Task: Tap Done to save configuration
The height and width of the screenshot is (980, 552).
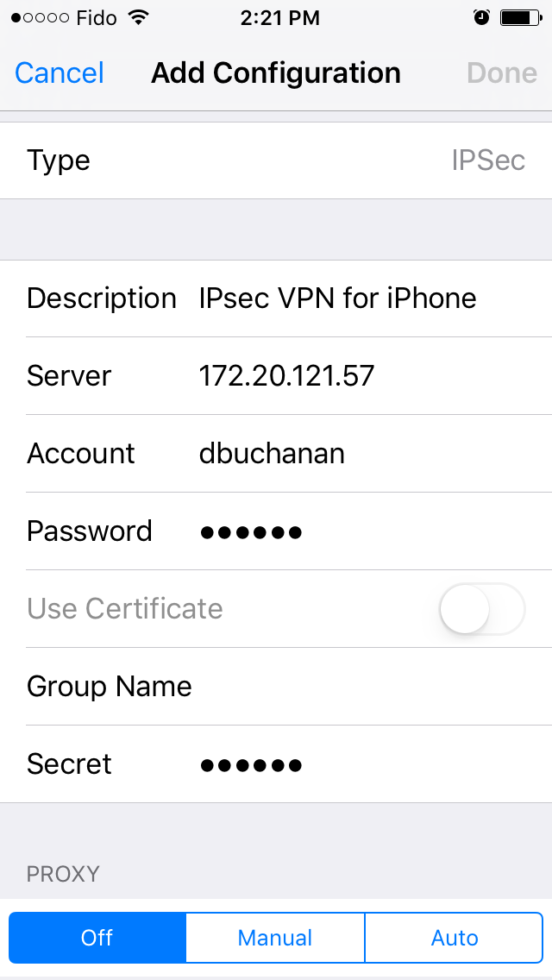Action: click(502, 73)
